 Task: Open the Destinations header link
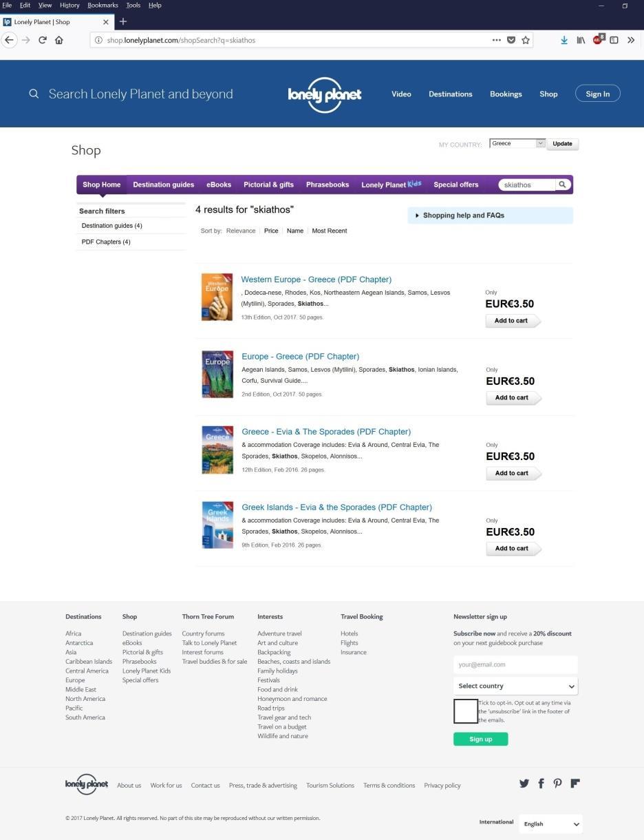[451, 94]
